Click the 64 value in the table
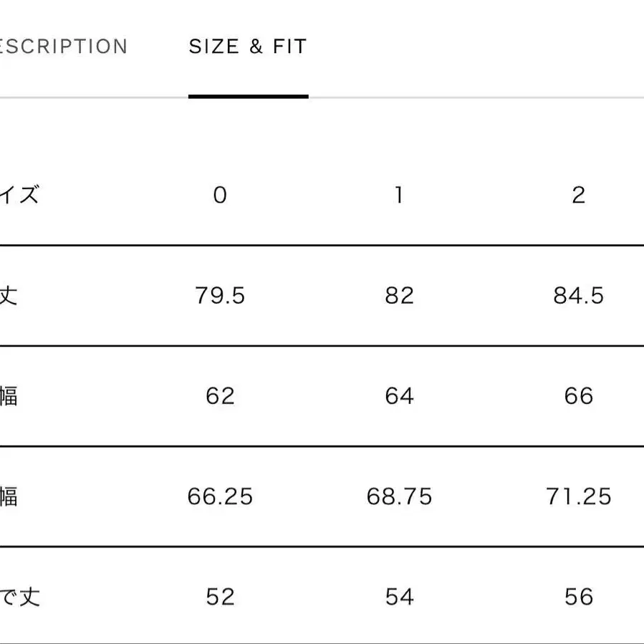Screen dimensions: 644x644 pyautogui.click(x=399, y=396)
